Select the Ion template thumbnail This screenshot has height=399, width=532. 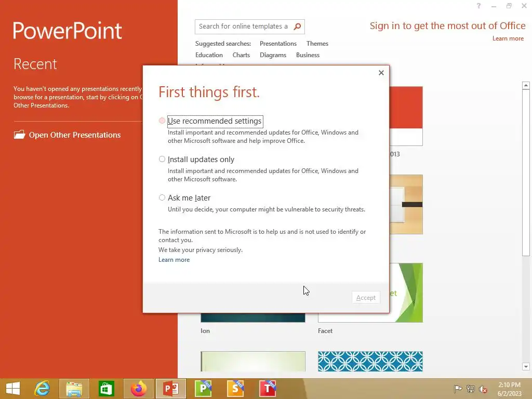tap(253, 317)
